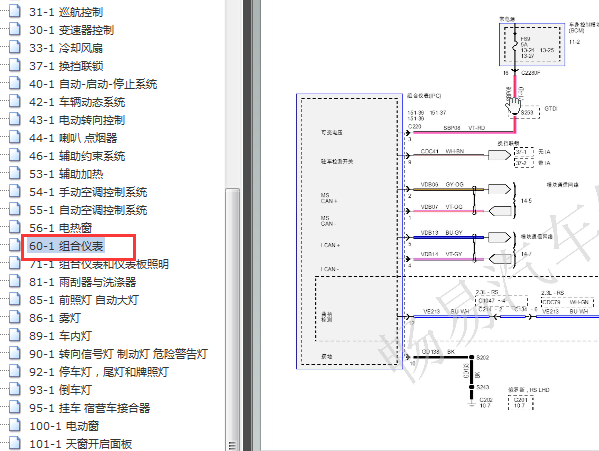Click the S202 splice label in the diagram
This screenshot has height=451, width=599.
point(483,358)
